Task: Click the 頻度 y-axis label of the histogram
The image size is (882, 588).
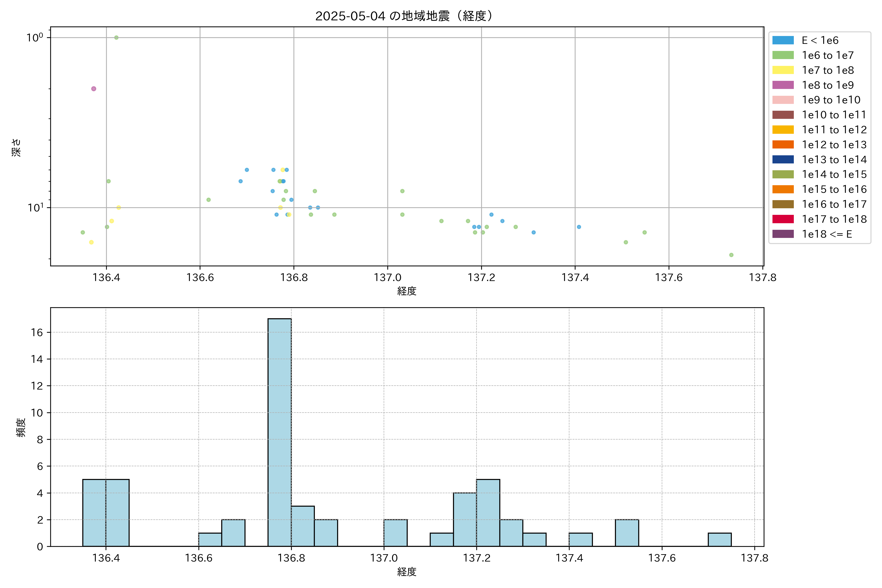Action: point(21,427)
